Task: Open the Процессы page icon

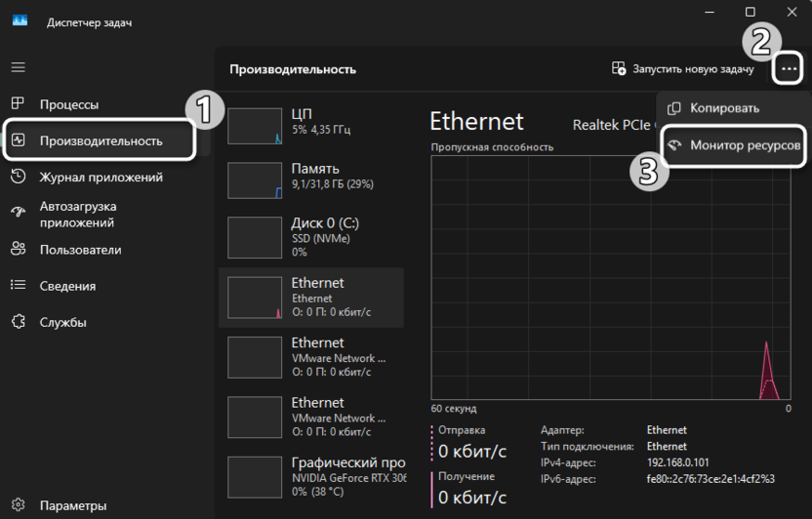Action: 19,104
